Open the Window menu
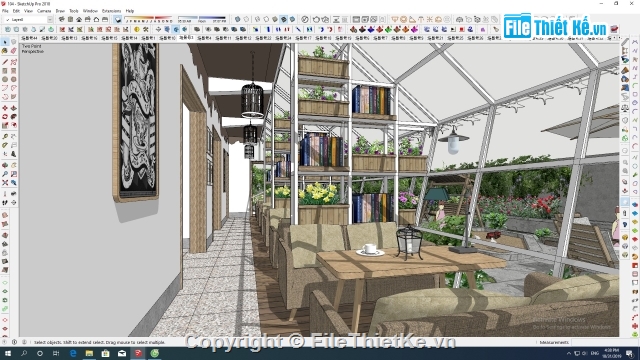The image size is (640, 360). [x=90, y=11]
